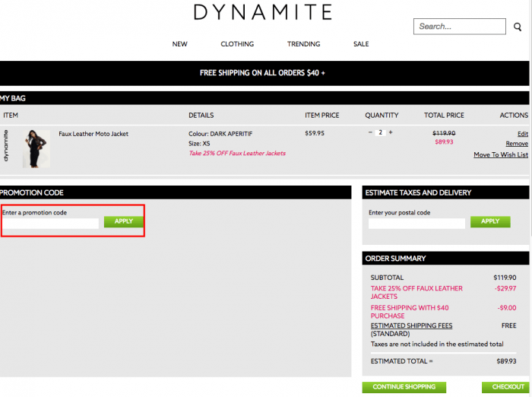The width and height of the screenshot is (532, 397).
Task: Open the CLOTHING menu
Action: pos(237,44)
